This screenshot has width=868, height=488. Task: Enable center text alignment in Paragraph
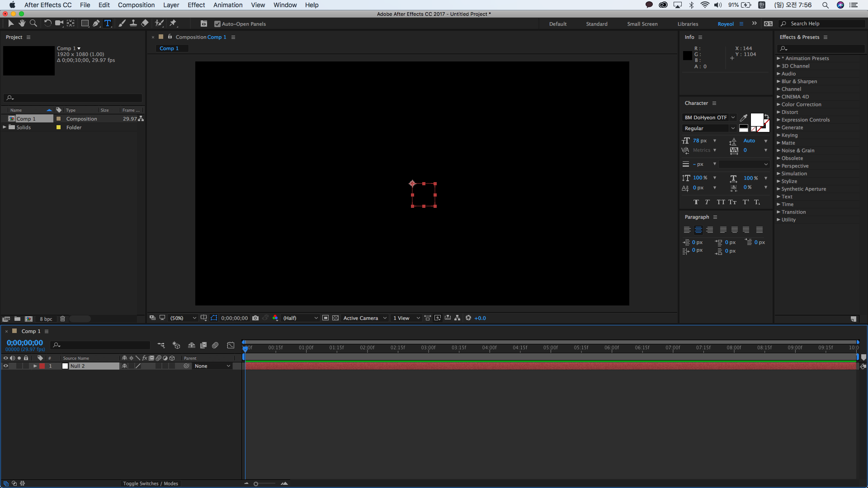pyautogui.click(x=698, y=230)
